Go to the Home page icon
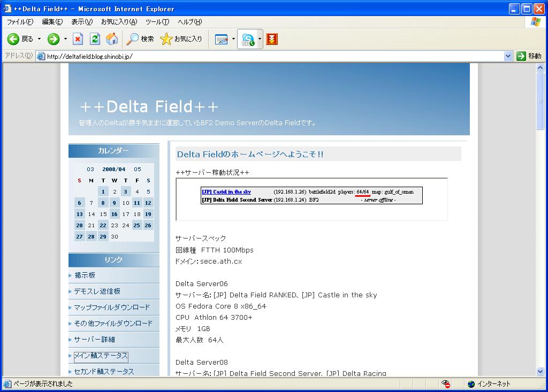The width and height of the screenshot is (548, 392). tap(112, 39)
